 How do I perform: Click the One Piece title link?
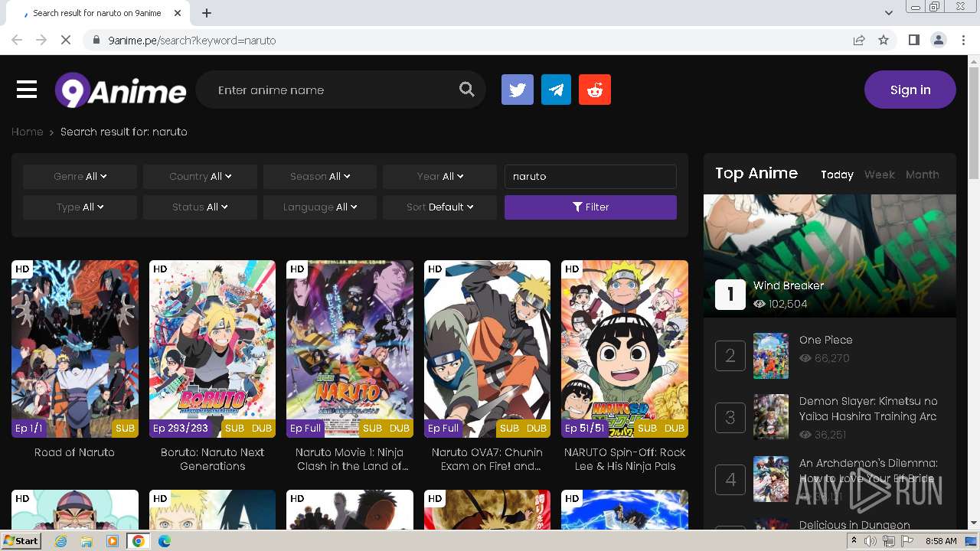tap(825, 340)
